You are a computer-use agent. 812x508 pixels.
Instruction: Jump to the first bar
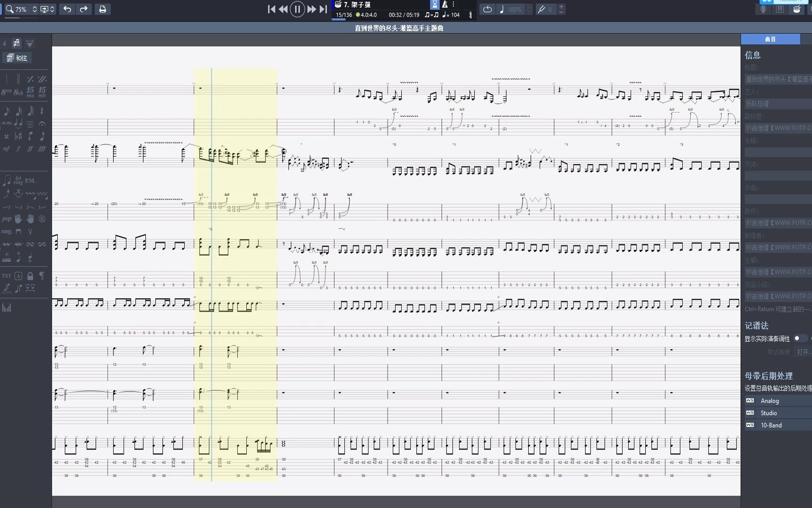(x=271, y=9)
